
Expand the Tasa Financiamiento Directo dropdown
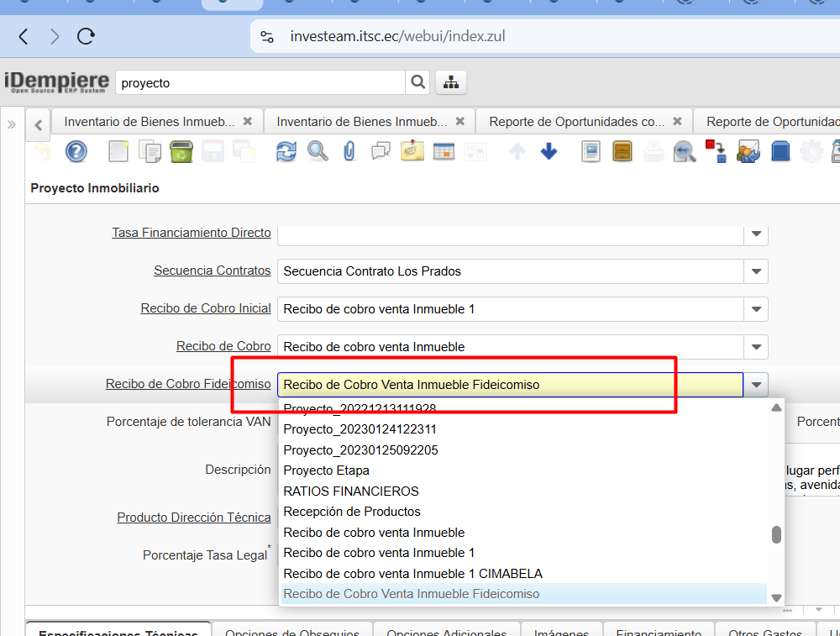point(756,234)
